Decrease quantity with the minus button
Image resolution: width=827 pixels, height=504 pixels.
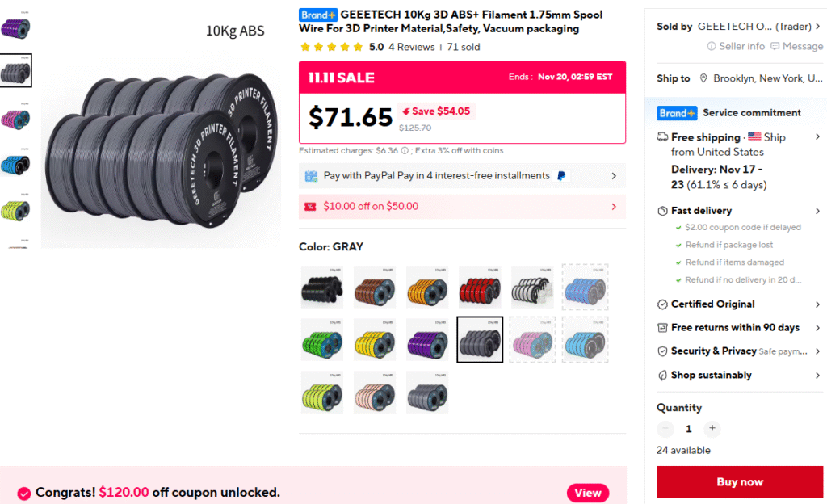(x=665, y=429)
